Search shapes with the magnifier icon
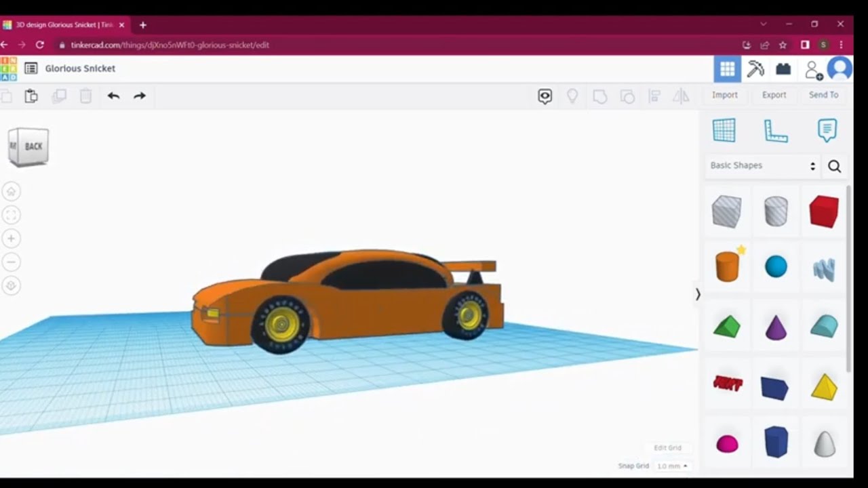Viewport: 868px width, 488px height. tap(835, 166)
